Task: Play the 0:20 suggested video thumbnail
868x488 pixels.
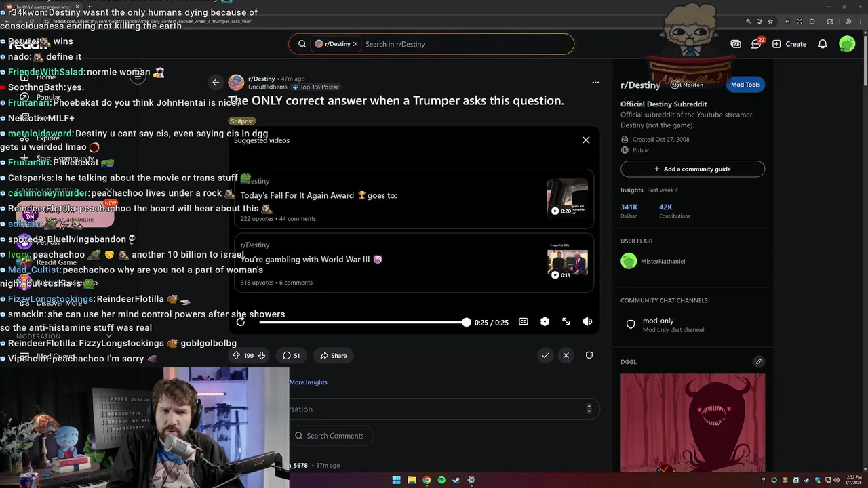Action: (568, 197)
